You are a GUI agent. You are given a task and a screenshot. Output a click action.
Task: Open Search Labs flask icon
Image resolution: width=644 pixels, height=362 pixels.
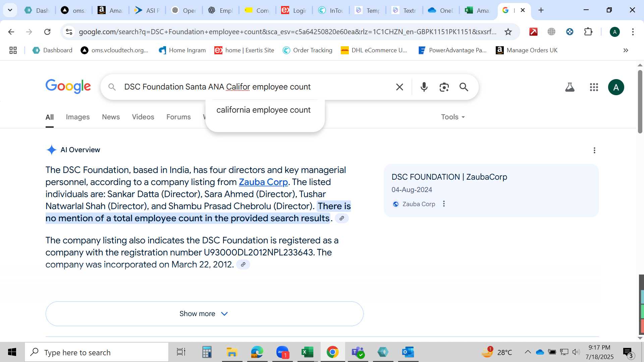click(570, 87)
